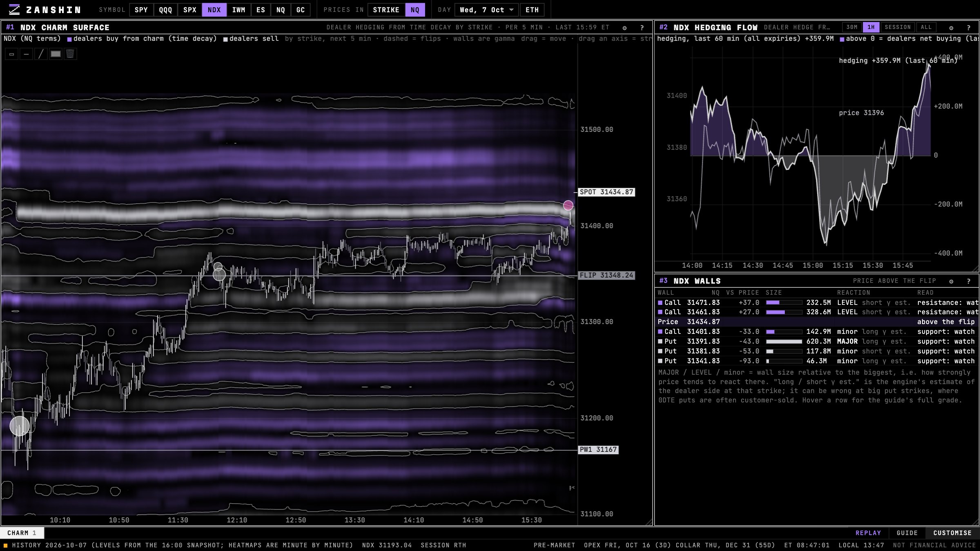Select the diagonal trend line tool
The width and height of the screenshot is (980, 551).
click(41, 54)
